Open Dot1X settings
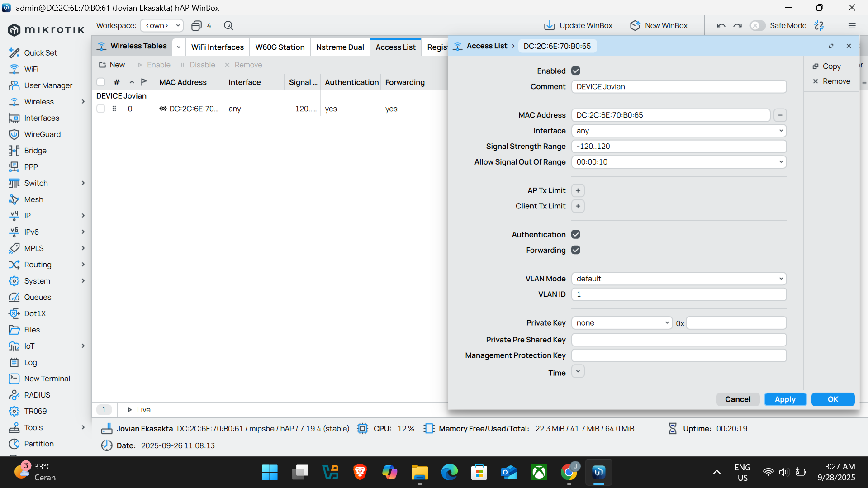The image size is (868, 488). (35, 313)
